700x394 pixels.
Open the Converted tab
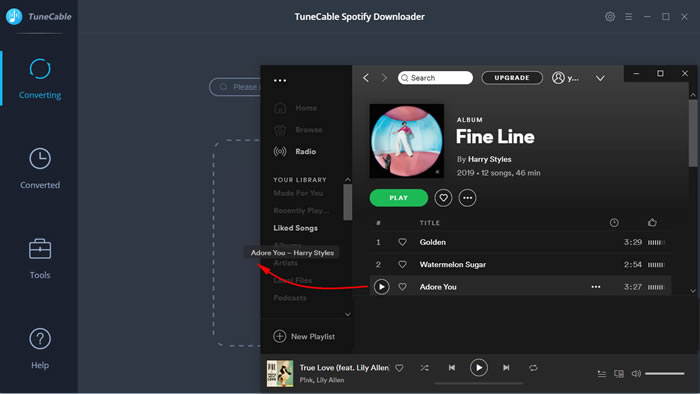point(40,168)
